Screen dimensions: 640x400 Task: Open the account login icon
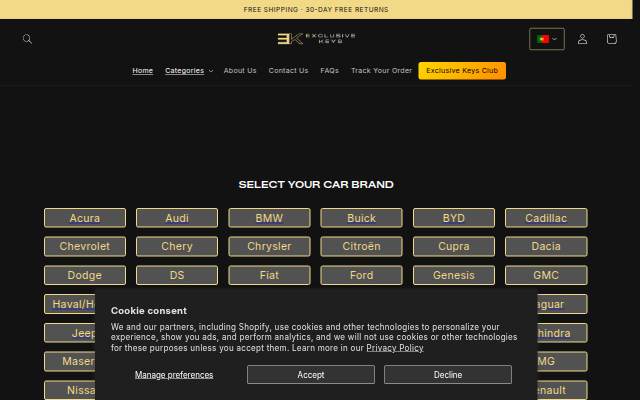pos(582,39)
